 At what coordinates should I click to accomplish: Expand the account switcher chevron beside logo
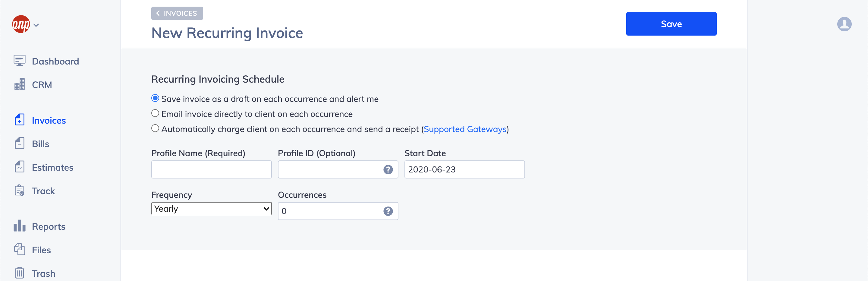pos(36,25)
